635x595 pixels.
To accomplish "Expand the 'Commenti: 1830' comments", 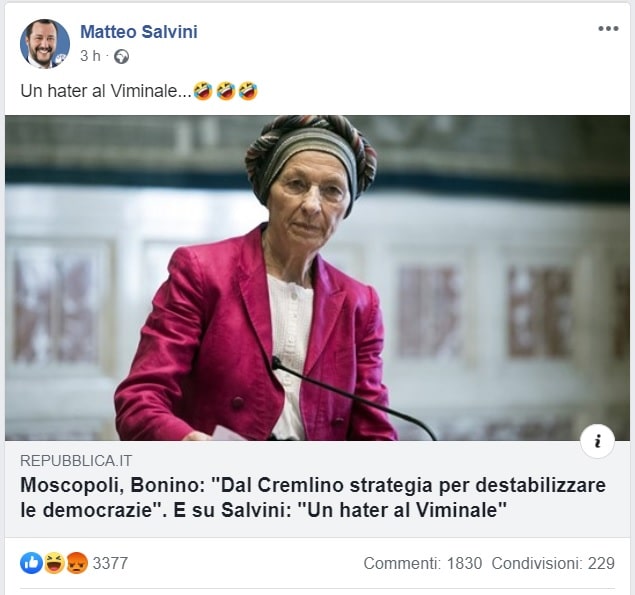I will (423, 563).
